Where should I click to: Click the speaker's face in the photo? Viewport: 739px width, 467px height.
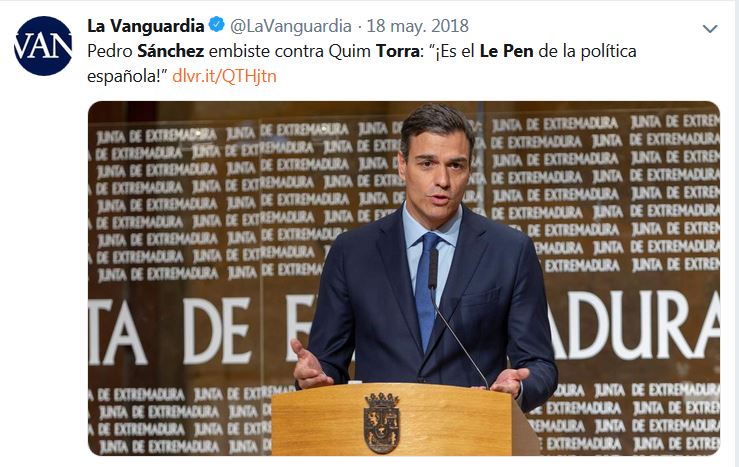[436, 172]
